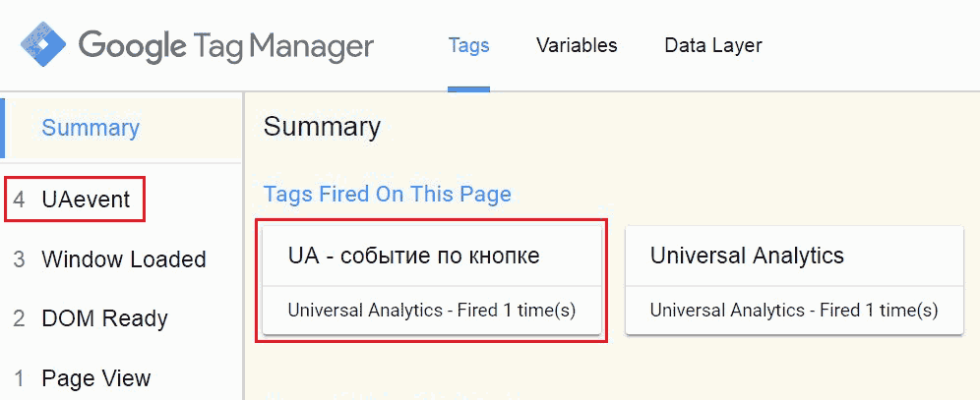
Task: Select Summary in the left sidebar
Action: point(91,128)
